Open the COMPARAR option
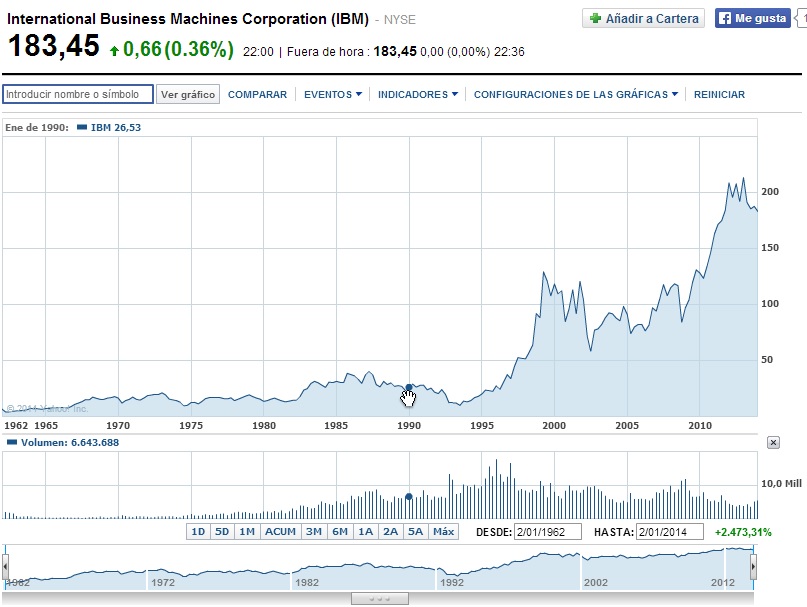 257,95
